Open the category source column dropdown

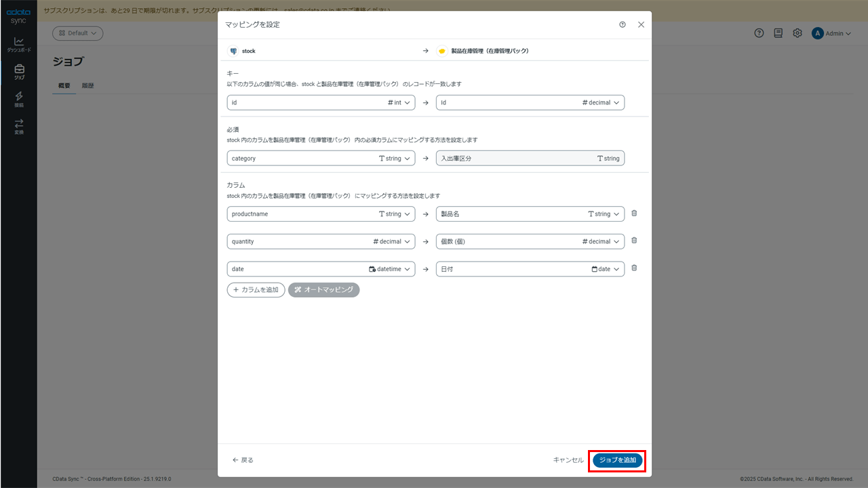[x=321, y=158]
